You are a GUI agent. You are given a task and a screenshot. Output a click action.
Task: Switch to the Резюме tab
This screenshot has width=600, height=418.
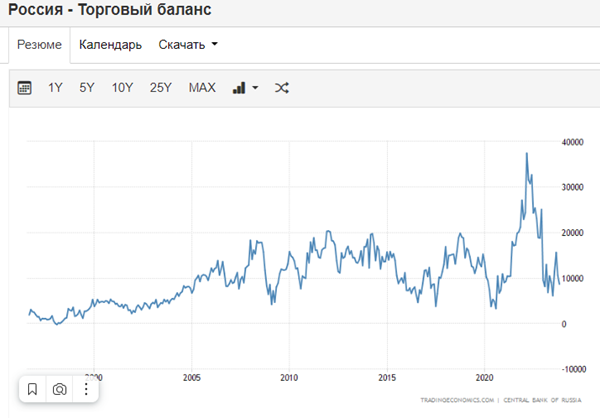click(x=40, y=45)
